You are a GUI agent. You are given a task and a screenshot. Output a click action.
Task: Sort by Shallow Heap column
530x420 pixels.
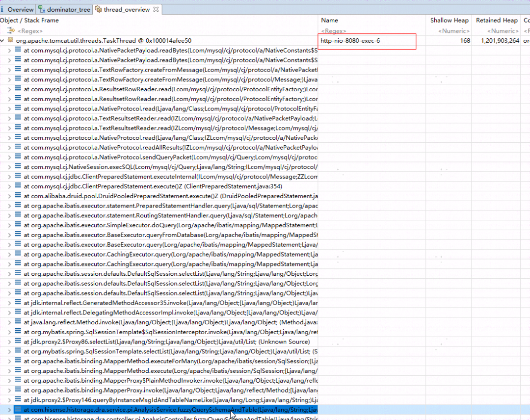click(x=449, y=20)
